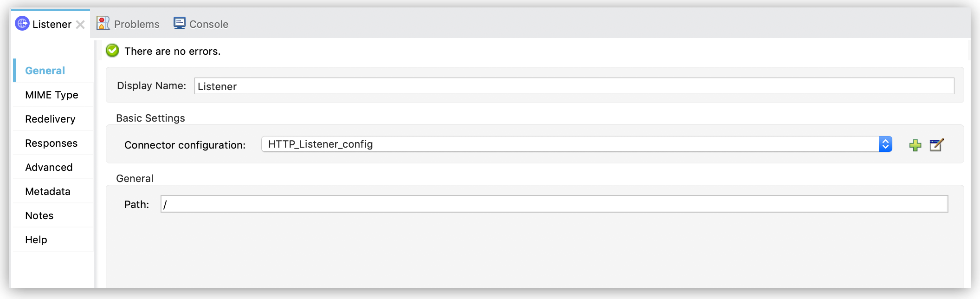
Task: Switch to the Console tab
Action: click(201, 23)
